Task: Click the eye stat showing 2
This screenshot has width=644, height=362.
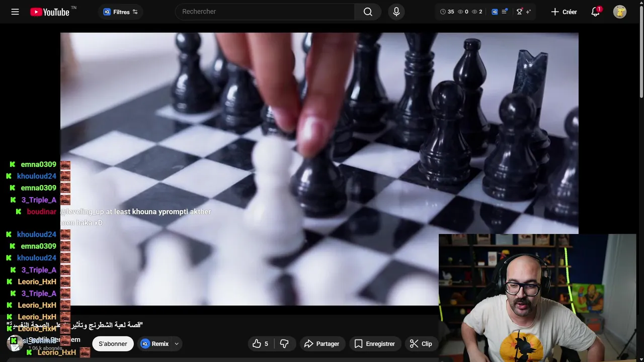Action: click(477, 12)
